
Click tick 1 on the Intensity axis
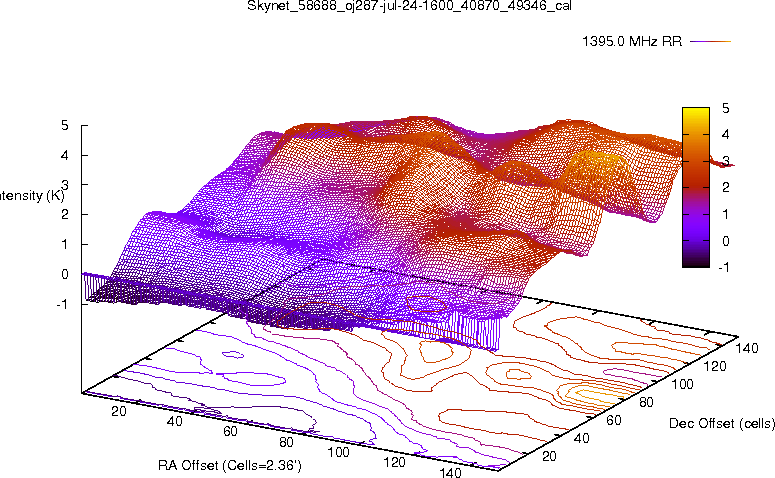coord(65,245)
